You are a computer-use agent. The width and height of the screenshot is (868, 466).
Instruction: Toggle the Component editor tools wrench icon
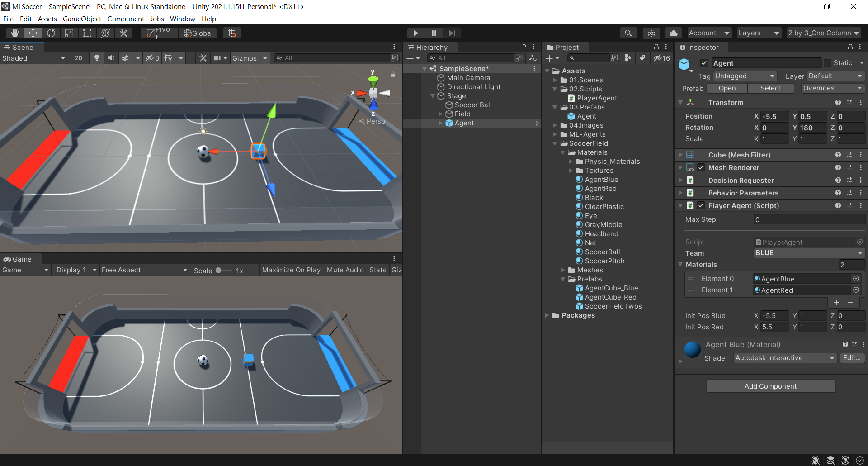pyautogui.click(x=203, y=58)
